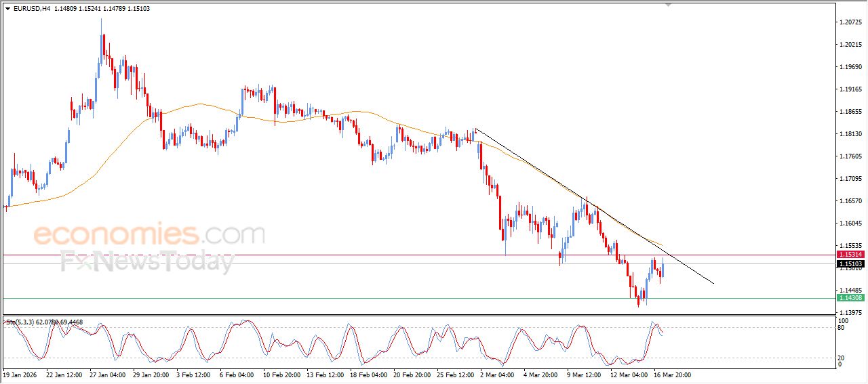Click the last blue candlestick on the chart
This screenshot has width=868, height=384.
[663, 268]
